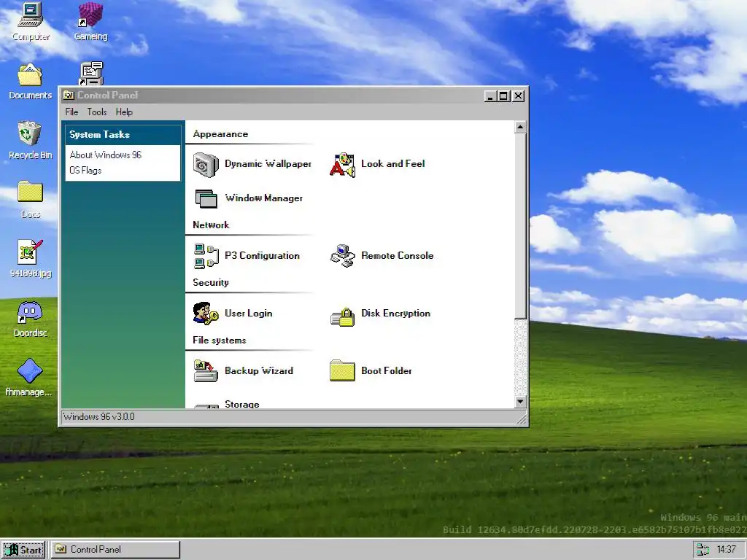Open the File menu
Image resolution: width=747 pixels, height=560 pixels.
click(x=71, y=112)
